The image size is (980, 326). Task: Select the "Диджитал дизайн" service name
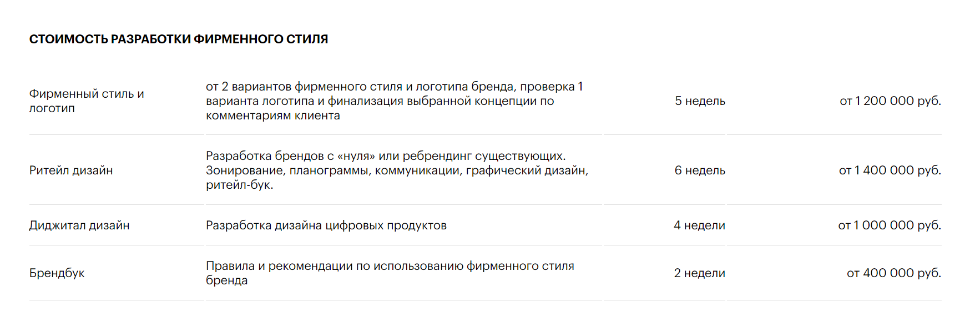click(x=79, y=225)
